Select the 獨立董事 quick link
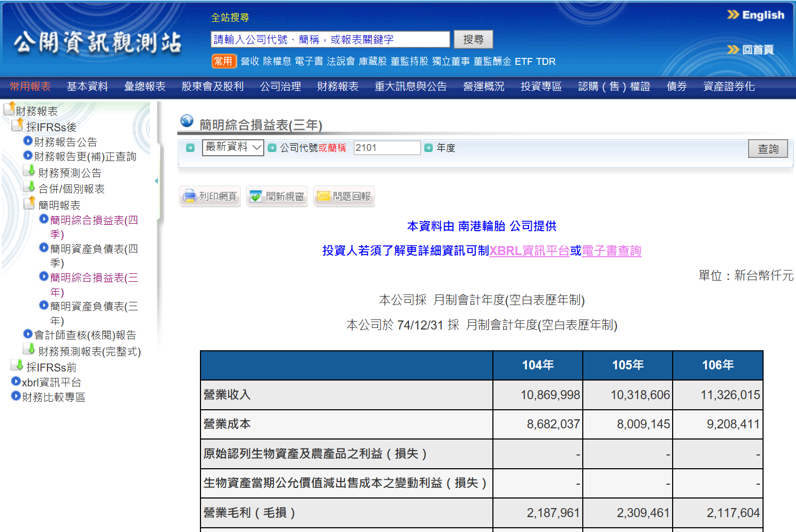796x532 pixels. click(451, 61)
